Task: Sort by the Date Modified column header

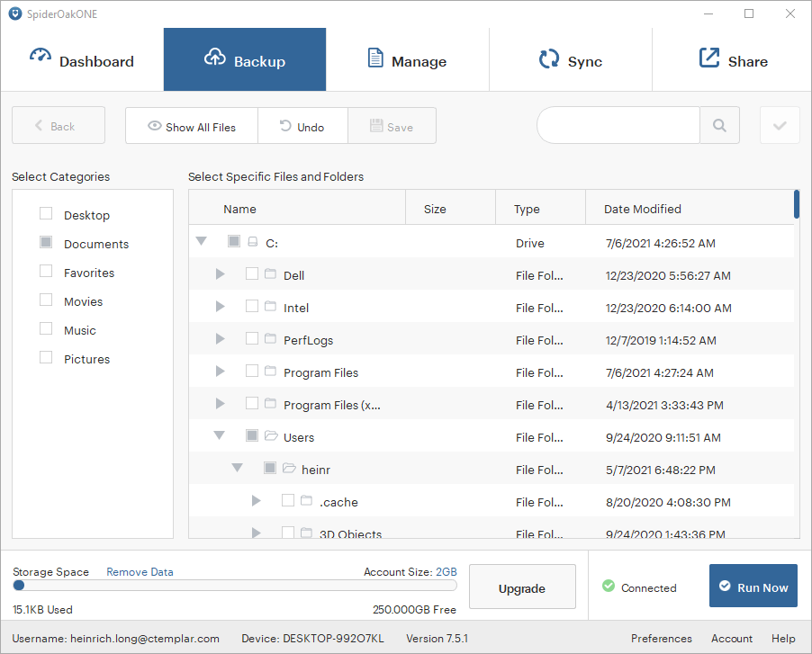Action: [x=690, y=207]
